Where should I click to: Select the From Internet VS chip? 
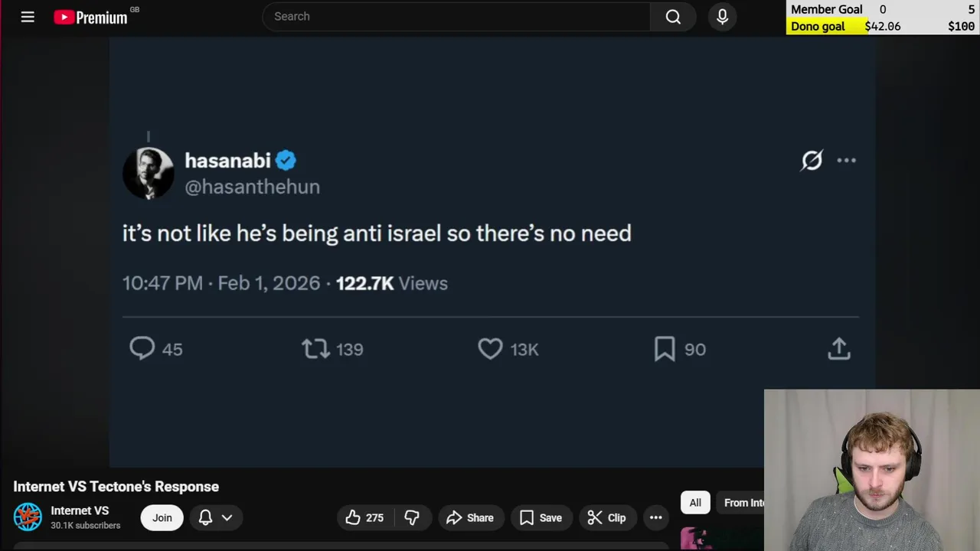click(x=743, y=503)
